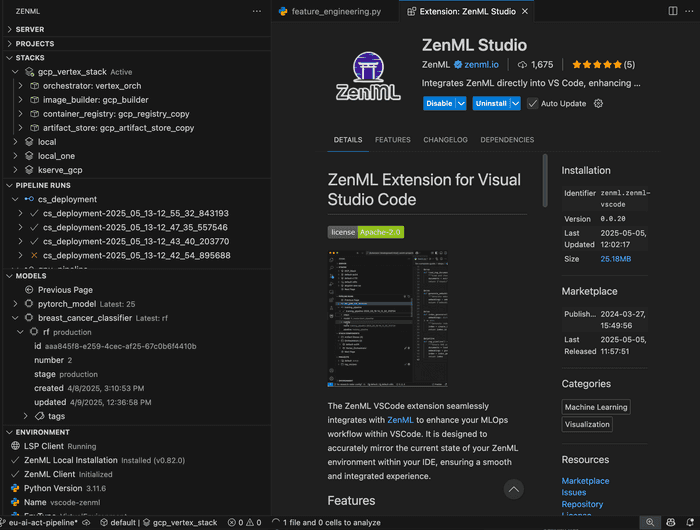Image resolution: width=700 pixels, height=530 pixels.
Task: Click the ZenML link in description
Action: (400, 420)
